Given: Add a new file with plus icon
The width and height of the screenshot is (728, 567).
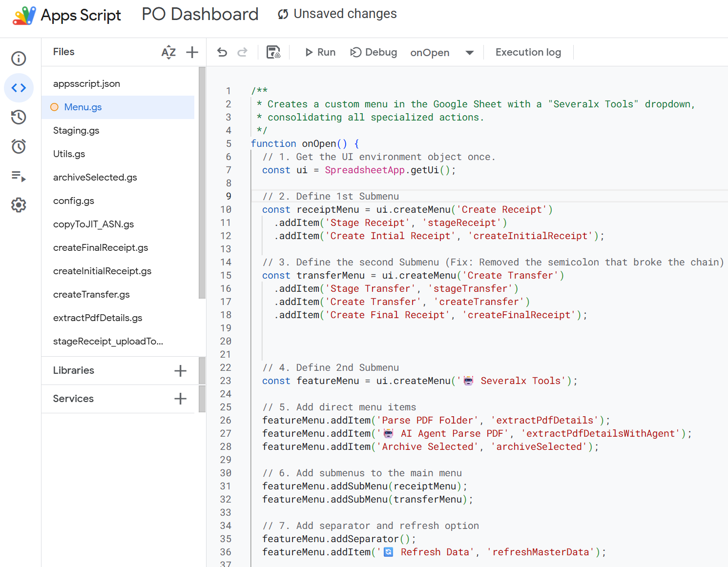Looking at the screenshot, I should click(192, 52).
